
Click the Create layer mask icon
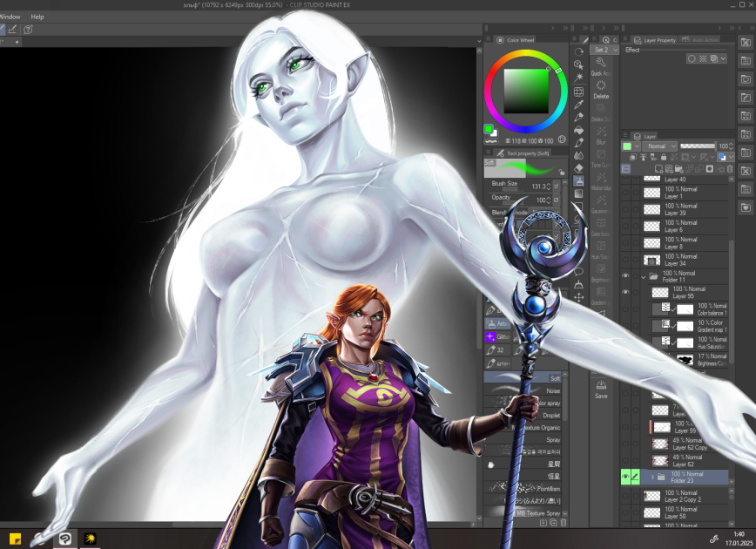point(710,169)
